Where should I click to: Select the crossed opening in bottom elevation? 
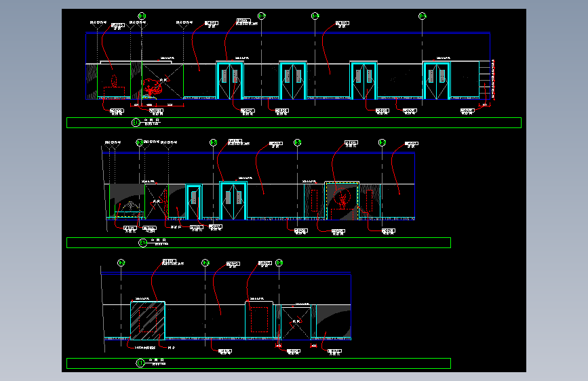[x=296, y=323]
